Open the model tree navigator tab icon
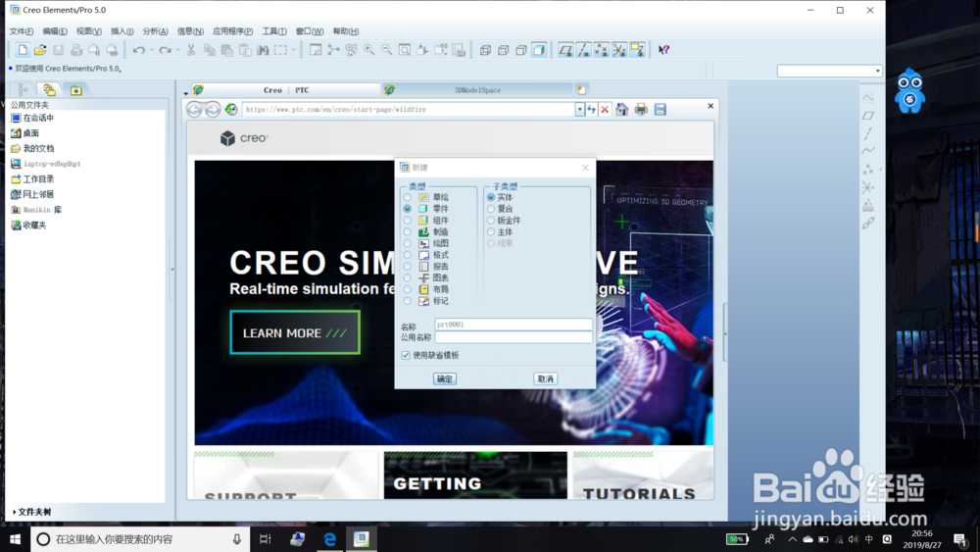980x552 pixels. tap(24, 90)
